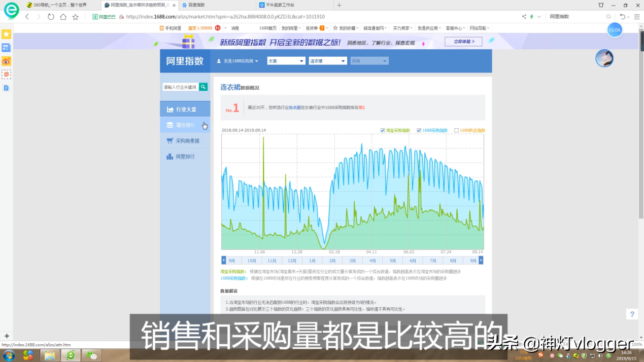Open WeChat icon in taskbar

click(x=91, y=355)
